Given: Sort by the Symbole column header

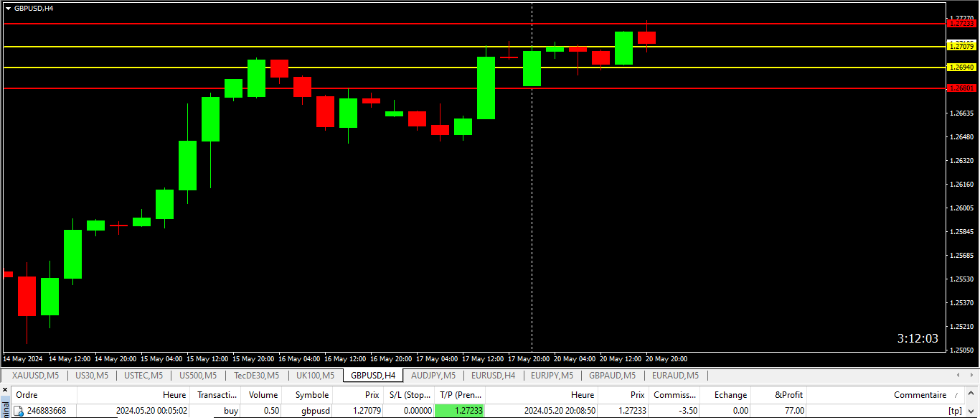Looking at the screenshot, I should click(x=311, y=394).
